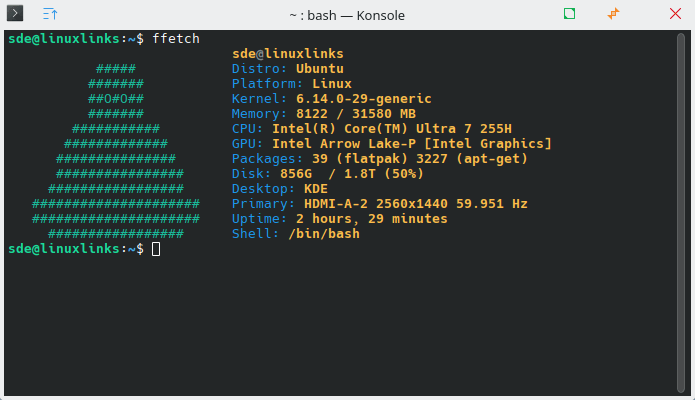Screen dimensions: 695x400
Task: Click the lines with up-arrow icon
Action: (x=50, y=14)
